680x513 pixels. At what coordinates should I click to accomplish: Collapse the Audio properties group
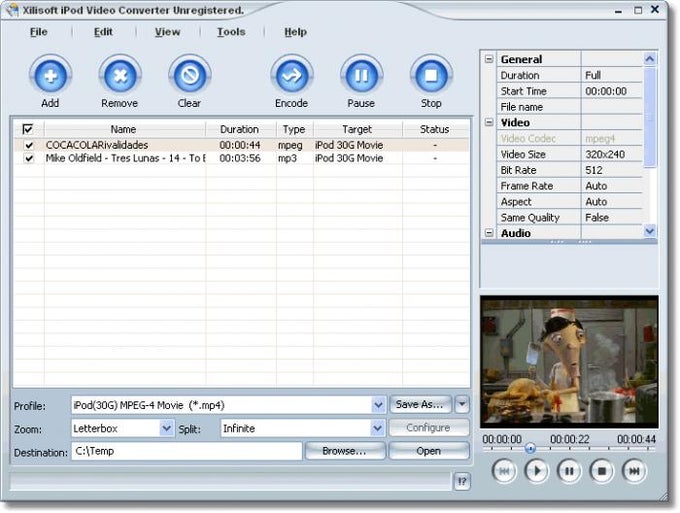tap(489, 233)
